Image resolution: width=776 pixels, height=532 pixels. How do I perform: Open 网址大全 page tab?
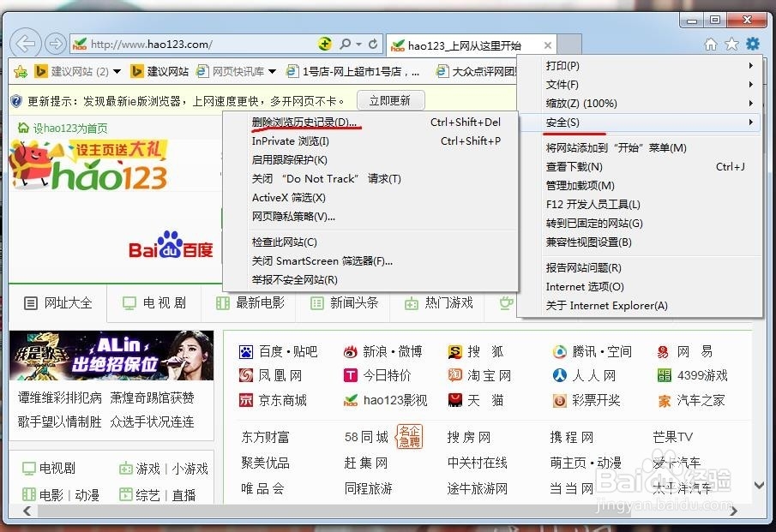click(x=58, y=302)
